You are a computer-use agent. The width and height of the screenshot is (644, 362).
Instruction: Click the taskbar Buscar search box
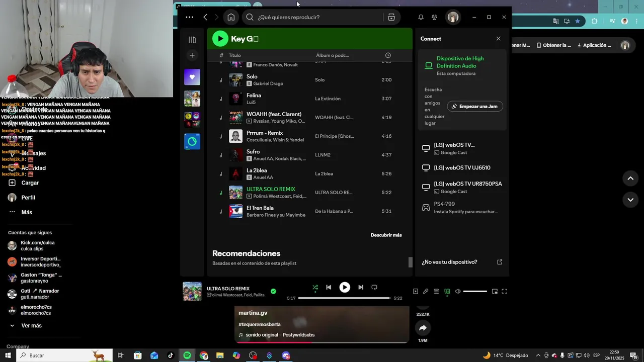click(x=64, y=355)
